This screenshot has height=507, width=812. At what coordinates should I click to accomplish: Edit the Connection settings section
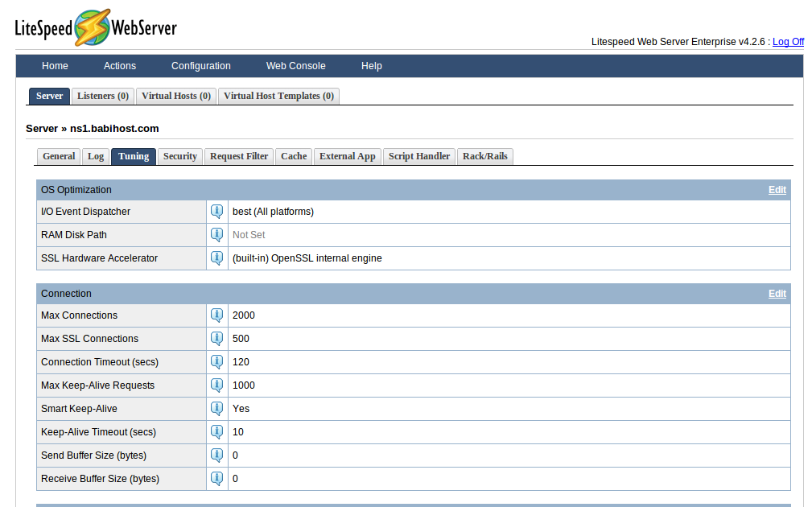pos(777,294)
